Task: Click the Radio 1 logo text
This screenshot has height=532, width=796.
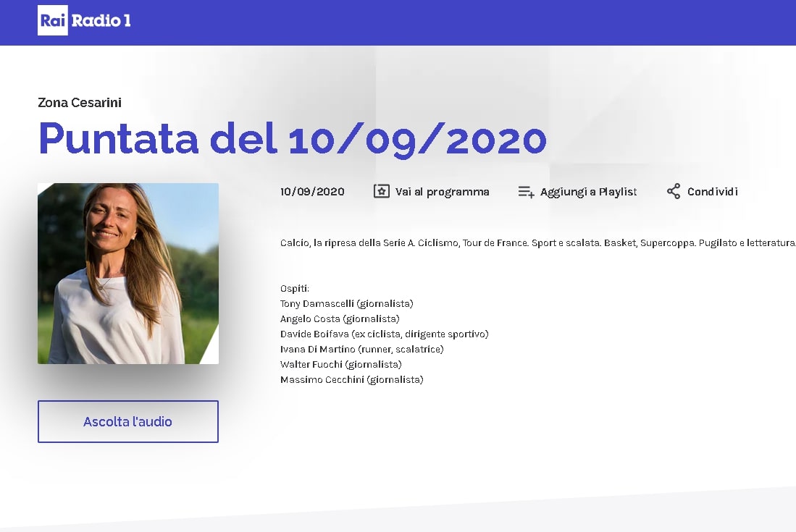Action: (x=101, y=21)
